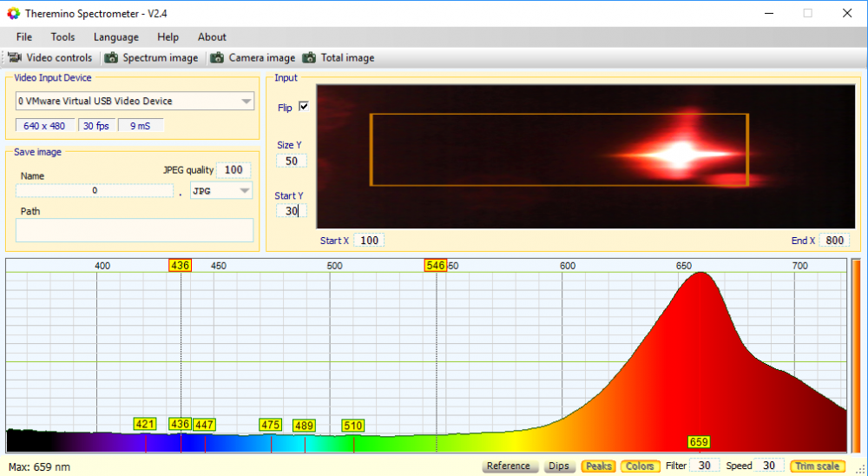Toggle the Peaks button
This screenshot has height=476, width=868.
click(x=598, y=466)
